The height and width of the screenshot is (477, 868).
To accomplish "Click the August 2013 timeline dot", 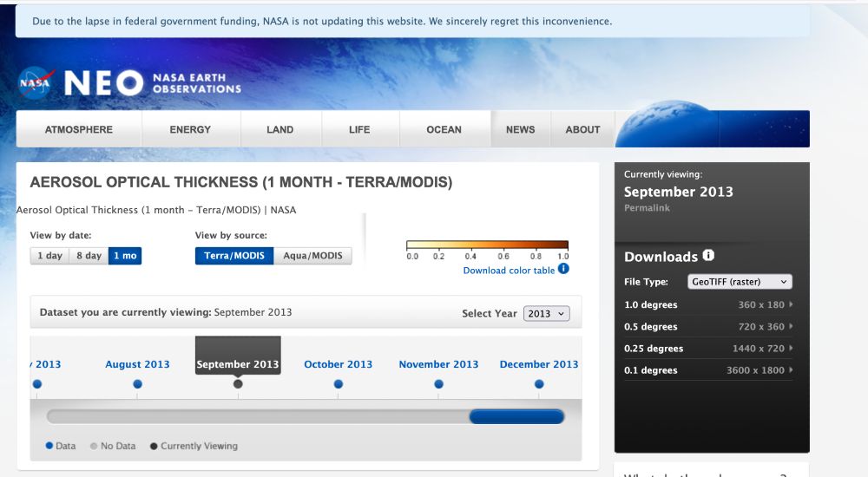I will coord(137,384).
